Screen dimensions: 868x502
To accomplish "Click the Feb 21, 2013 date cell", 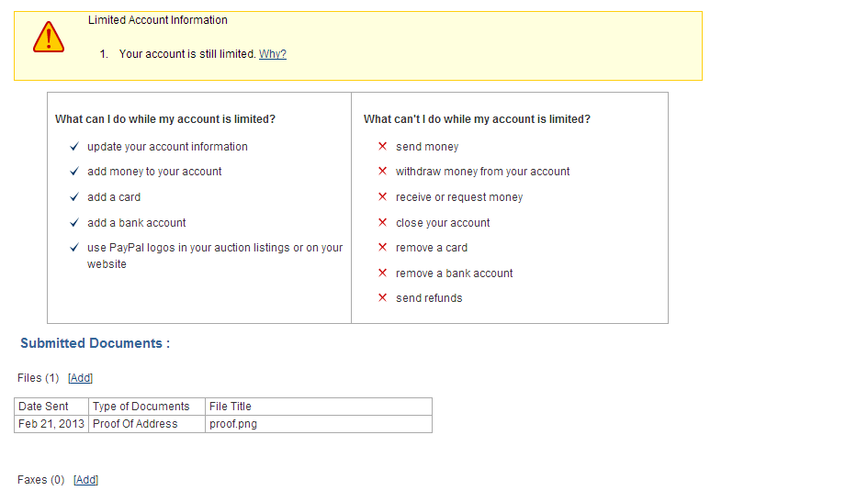I will coord(51,424).
